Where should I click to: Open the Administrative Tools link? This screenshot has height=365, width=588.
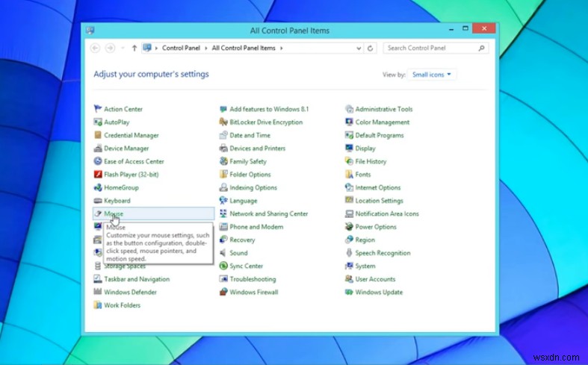[x=383, y=109]
